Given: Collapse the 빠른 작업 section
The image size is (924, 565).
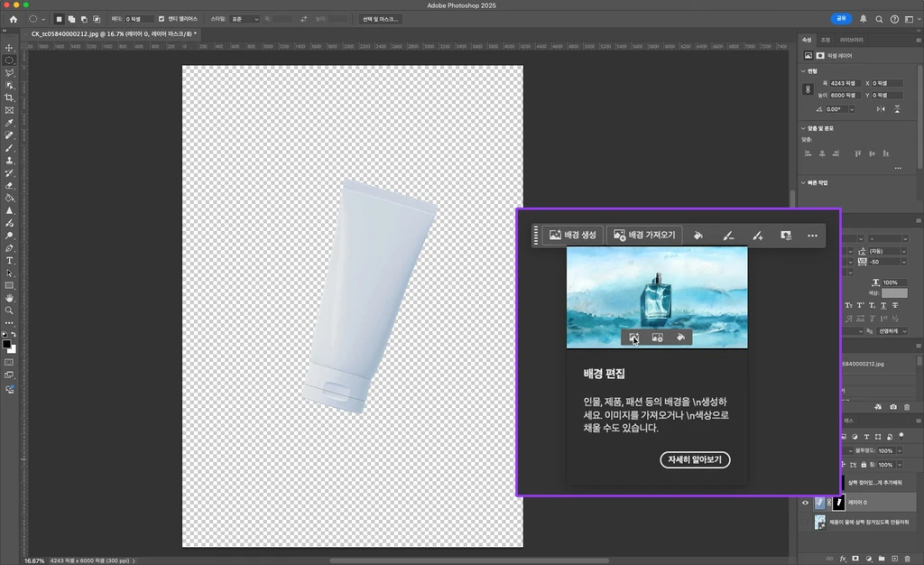Looking at the screenshot, I should point(803,182).
